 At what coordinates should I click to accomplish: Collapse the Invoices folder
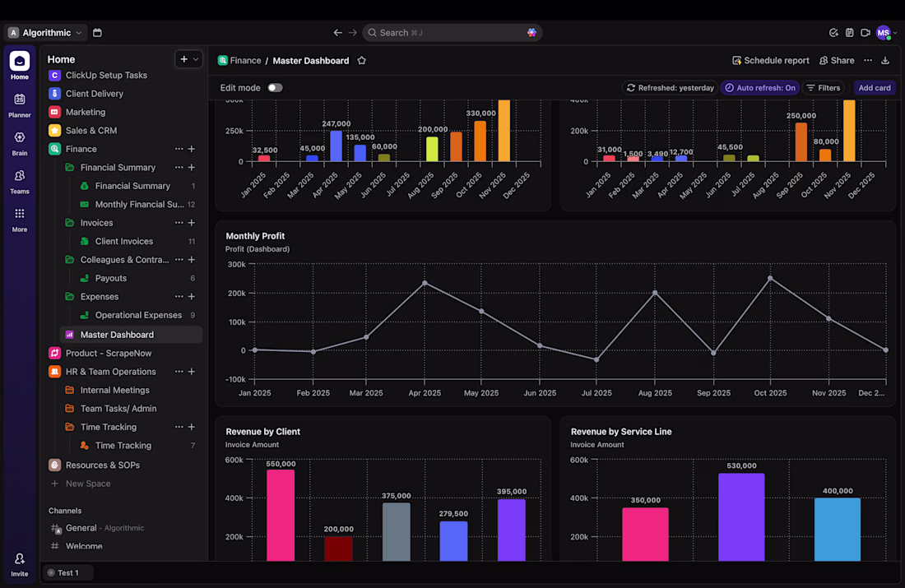coord(70,223)
